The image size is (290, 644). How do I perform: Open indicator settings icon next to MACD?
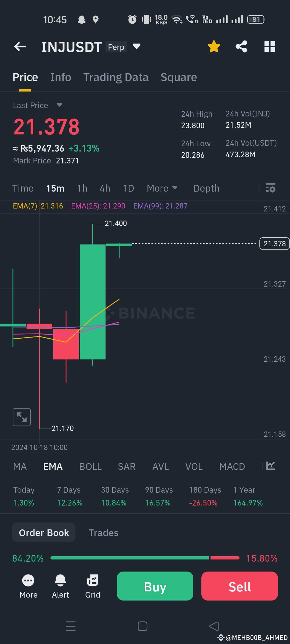click(271, 466)
